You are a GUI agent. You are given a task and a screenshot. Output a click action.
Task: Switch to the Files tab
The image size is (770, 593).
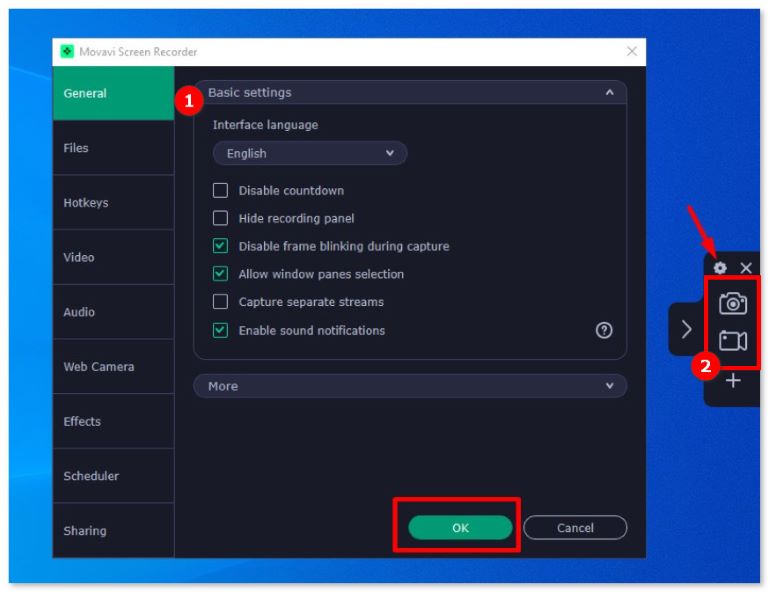click(x=113, y=148)
